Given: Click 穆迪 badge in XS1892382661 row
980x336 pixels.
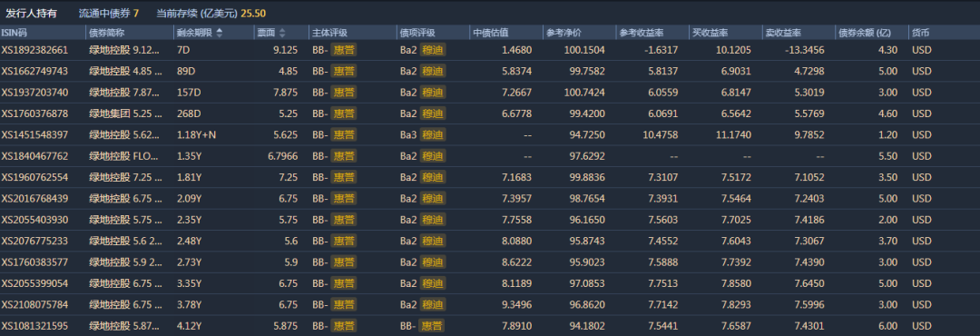Looking at the screenshot, I should pos(434,50).
